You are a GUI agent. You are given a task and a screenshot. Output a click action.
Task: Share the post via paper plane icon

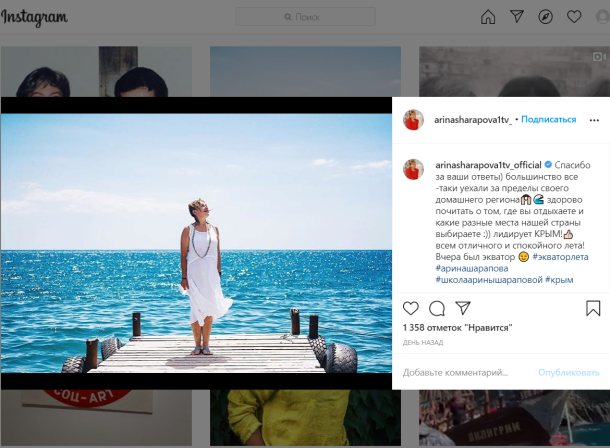463,308
